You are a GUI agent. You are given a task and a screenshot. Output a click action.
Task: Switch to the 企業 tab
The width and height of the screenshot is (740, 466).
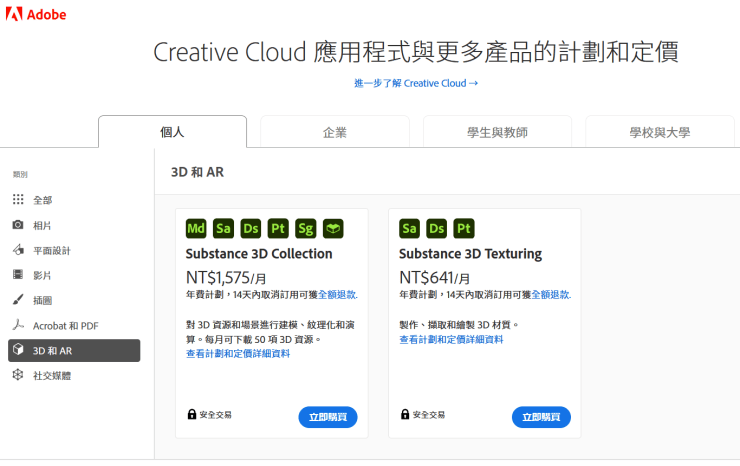pyautogui.click(x=335, y=132)
